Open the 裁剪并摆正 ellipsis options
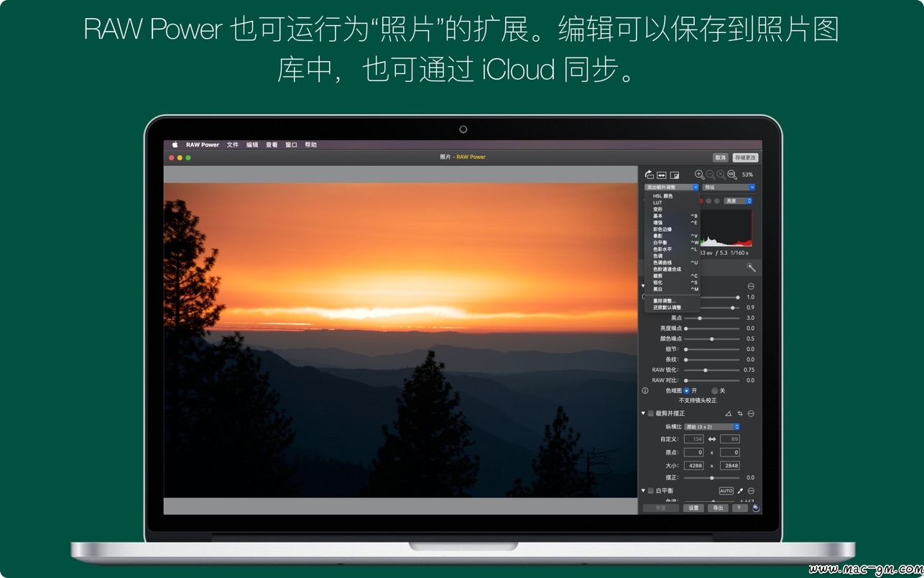 tap(751, 413)
